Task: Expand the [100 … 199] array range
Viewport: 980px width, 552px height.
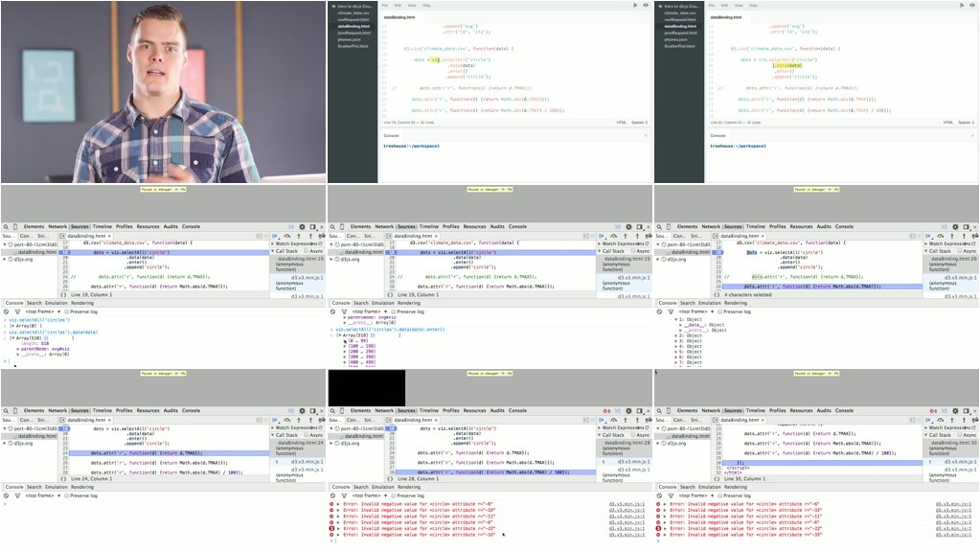Action: click(x=345, y=346)
